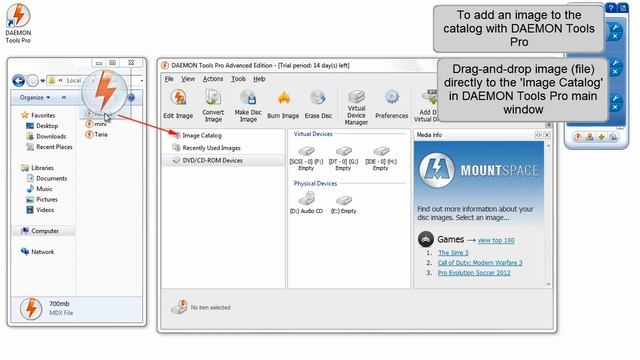Select Computer in navigation pane
The height and width of the screenshot is (360, 640).
(x=44, y=231)
